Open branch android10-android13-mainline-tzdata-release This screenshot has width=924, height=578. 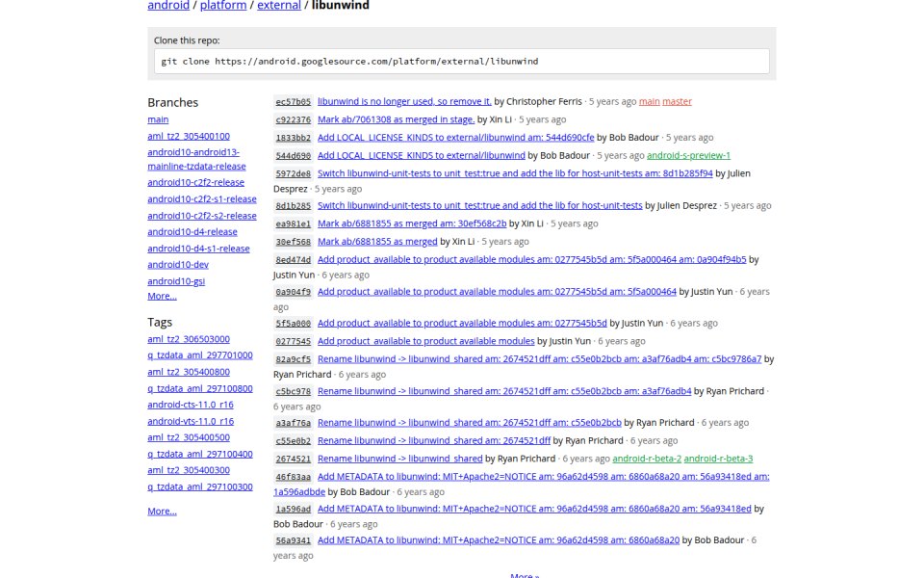click(196, 159)
